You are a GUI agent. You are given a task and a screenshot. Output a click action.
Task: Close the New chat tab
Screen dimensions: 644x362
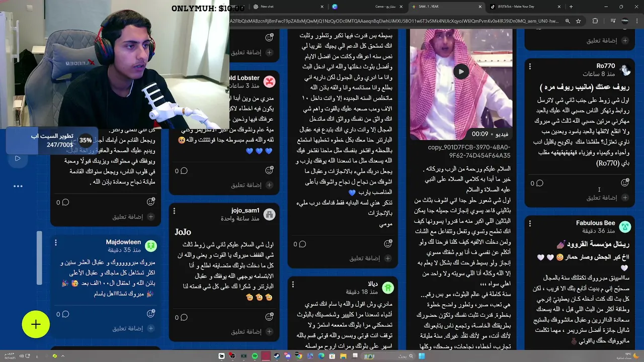[323, 7]
